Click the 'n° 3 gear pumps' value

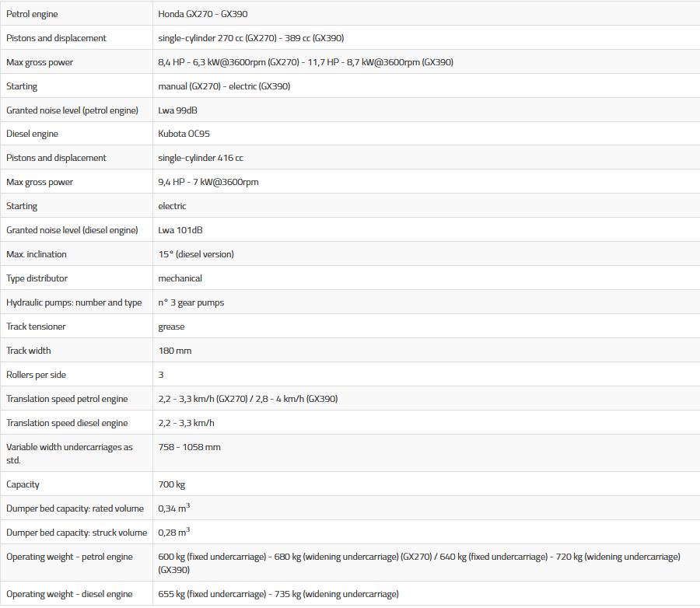pos(191,302)
